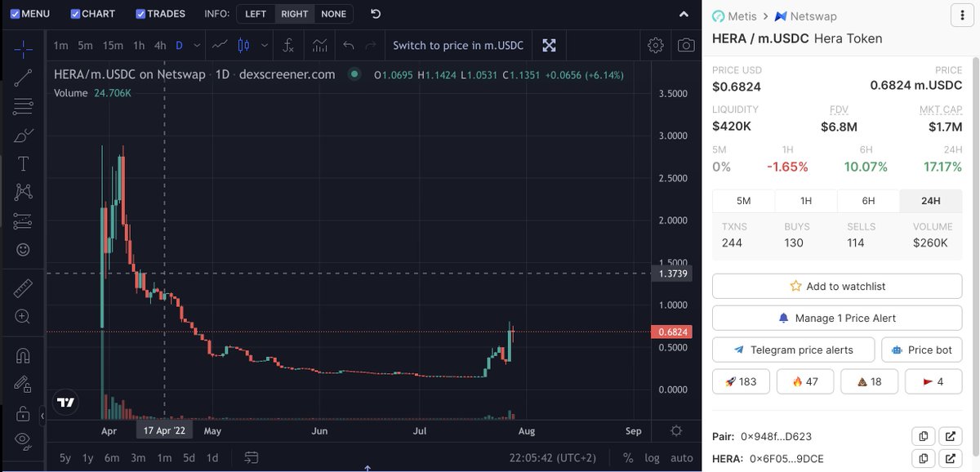Open HERA token address in explorer

(951, 459)
